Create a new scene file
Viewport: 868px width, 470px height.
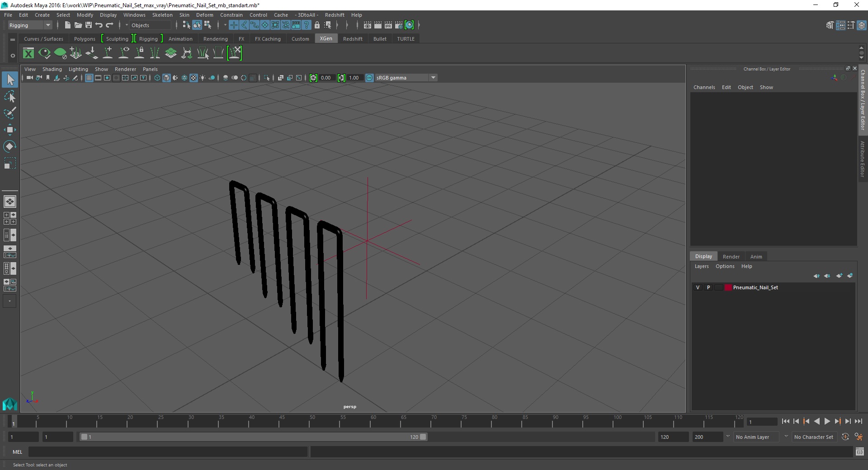pyautogui.click(x=67, y=25)
